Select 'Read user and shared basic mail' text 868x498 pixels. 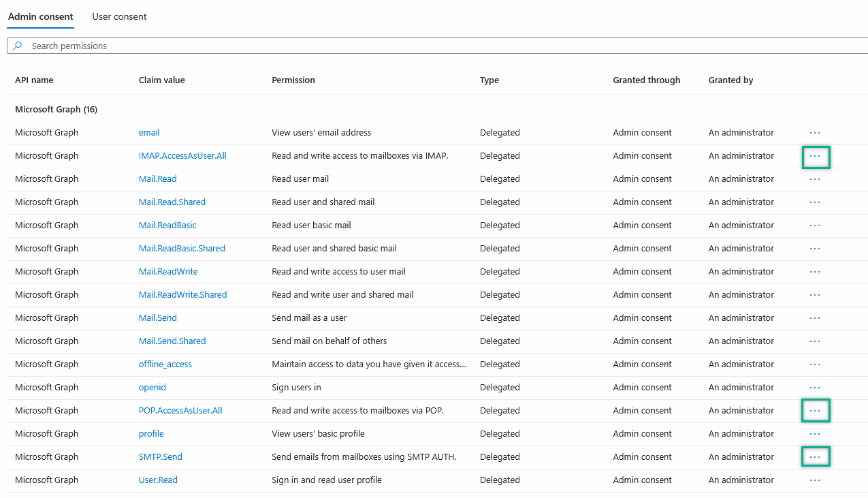click(x=334, y=248)
